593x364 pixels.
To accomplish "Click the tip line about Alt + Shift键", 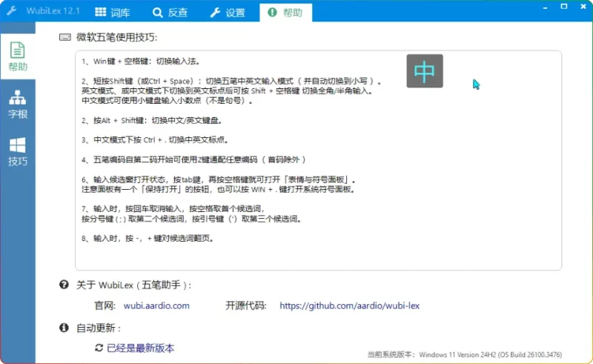I will [152, 120].
